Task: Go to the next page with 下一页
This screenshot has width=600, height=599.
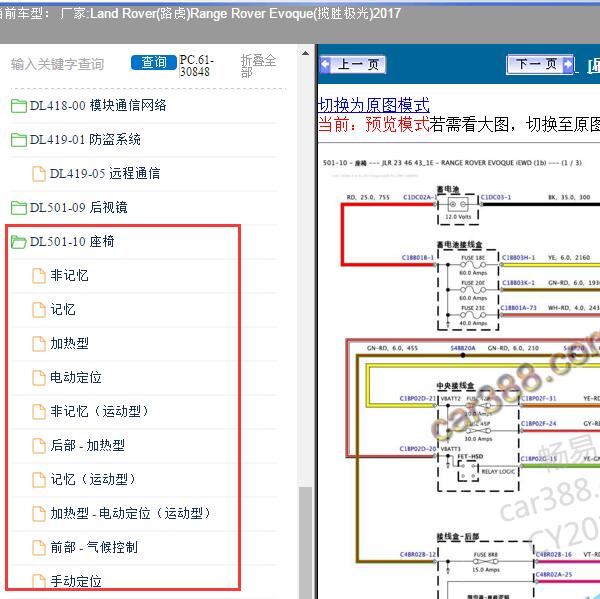Action: (x=540, y=64)
